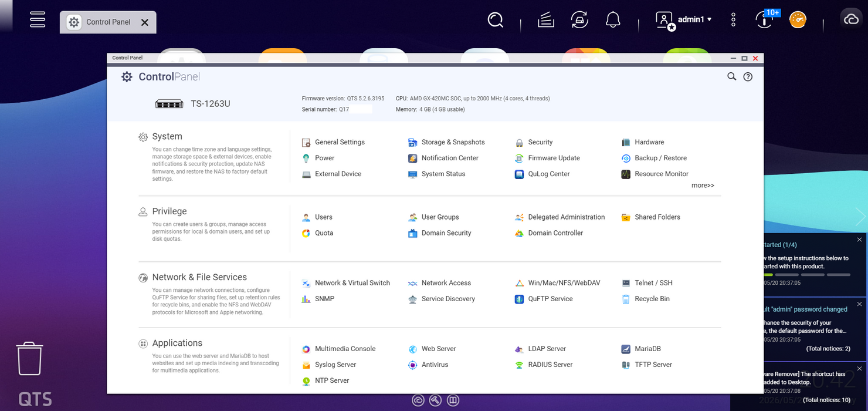Open the three-dot more options menu

click(733, 20)
